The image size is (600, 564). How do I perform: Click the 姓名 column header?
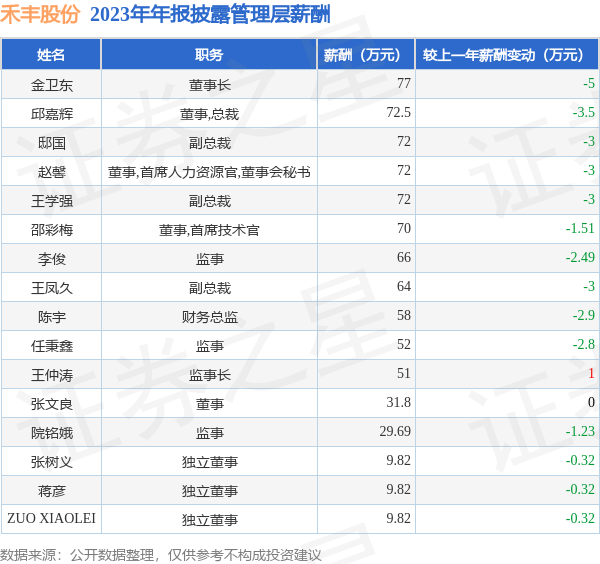tap(51, 55)
